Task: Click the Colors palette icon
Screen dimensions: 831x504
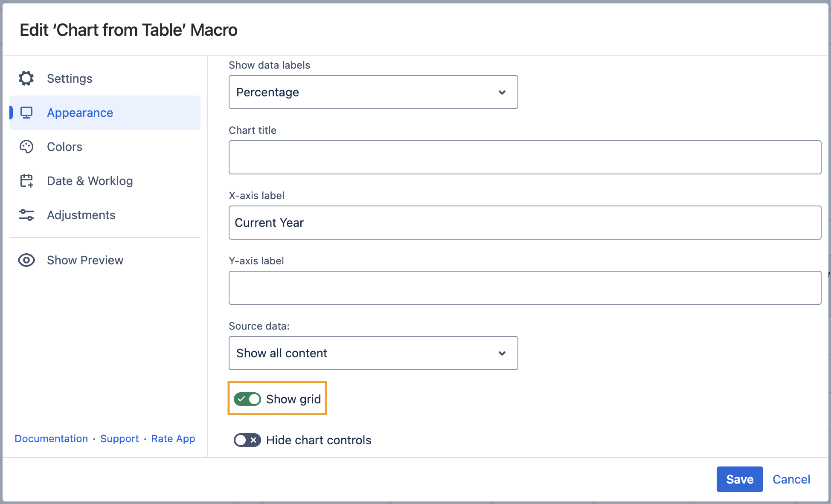Action: click(26, 147)
